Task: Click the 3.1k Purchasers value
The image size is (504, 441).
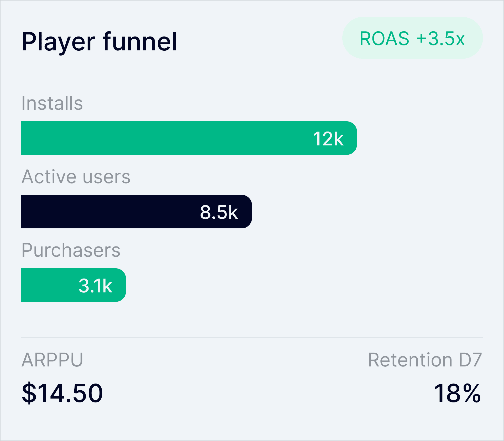Action: coord(95,286)
